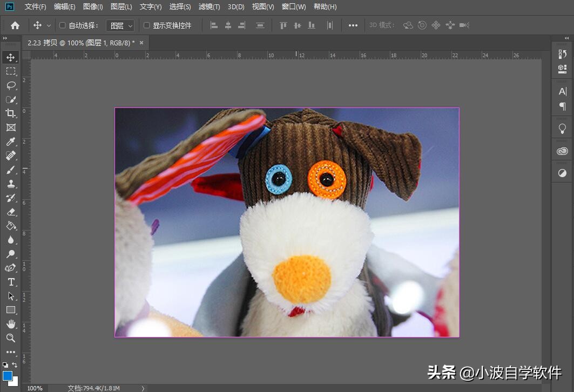Image resolution: width=574 pixels, height=392 pixels.
Task: Select the Move tool in the toolbox
Action: click(x=11, y=57)
